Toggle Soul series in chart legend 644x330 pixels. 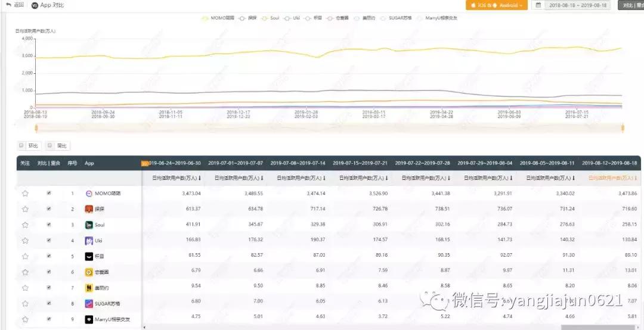(270, 18)
